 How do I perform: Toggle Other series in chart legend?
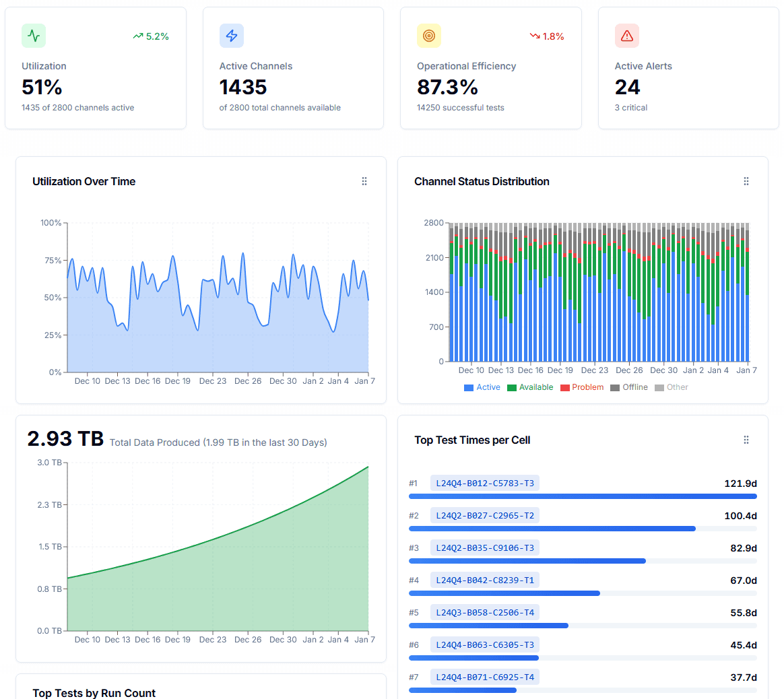click(672, 387)
